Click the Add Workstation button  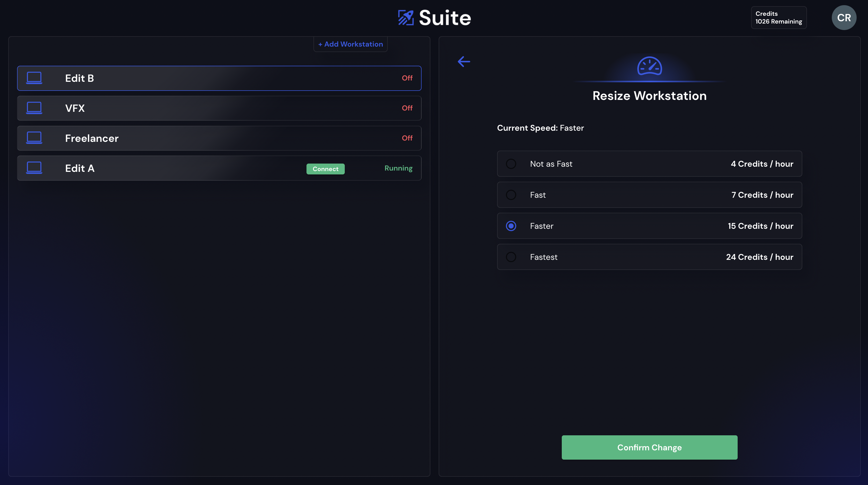point(350,44)
